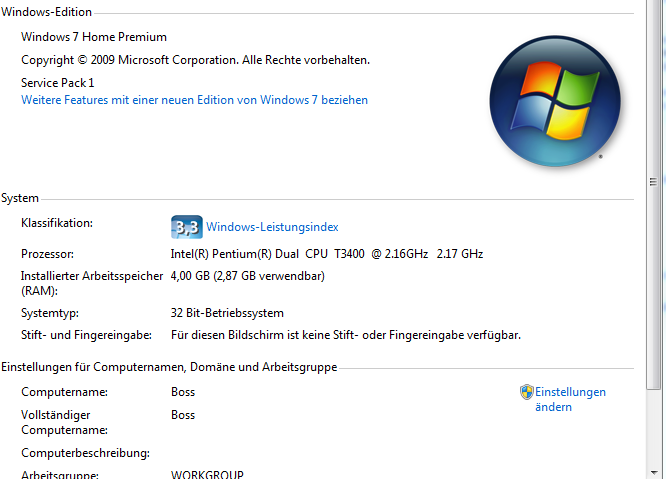Click the 'System' section header

(x=20, y=199)
